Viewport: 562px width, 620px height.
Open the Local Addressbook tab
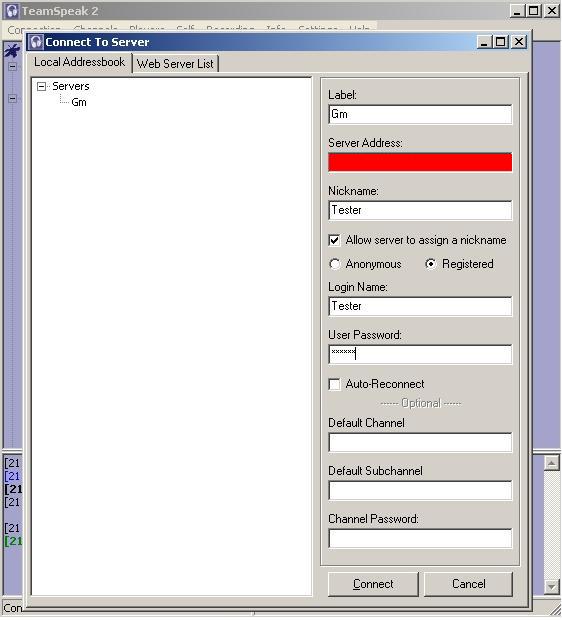(79, 62)
